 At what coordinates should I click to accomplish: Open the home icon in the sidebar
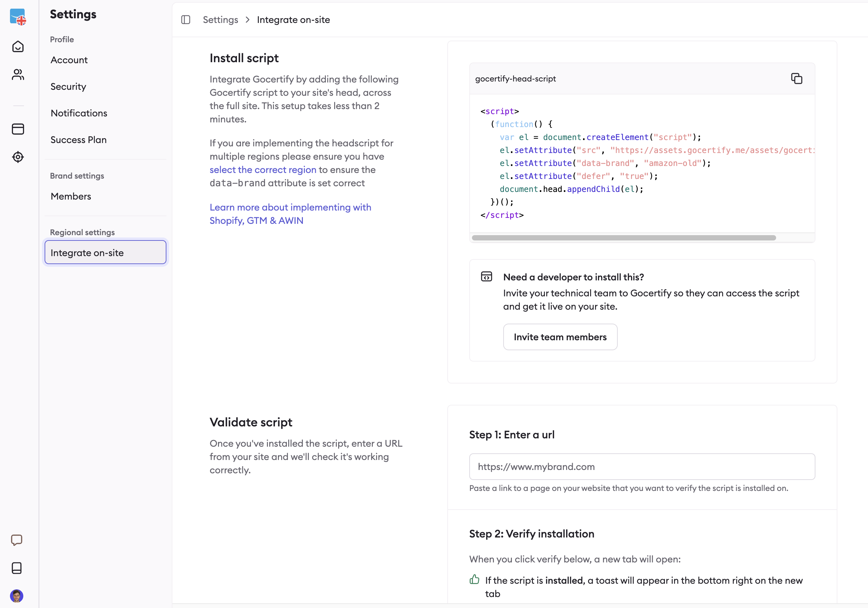18,46
